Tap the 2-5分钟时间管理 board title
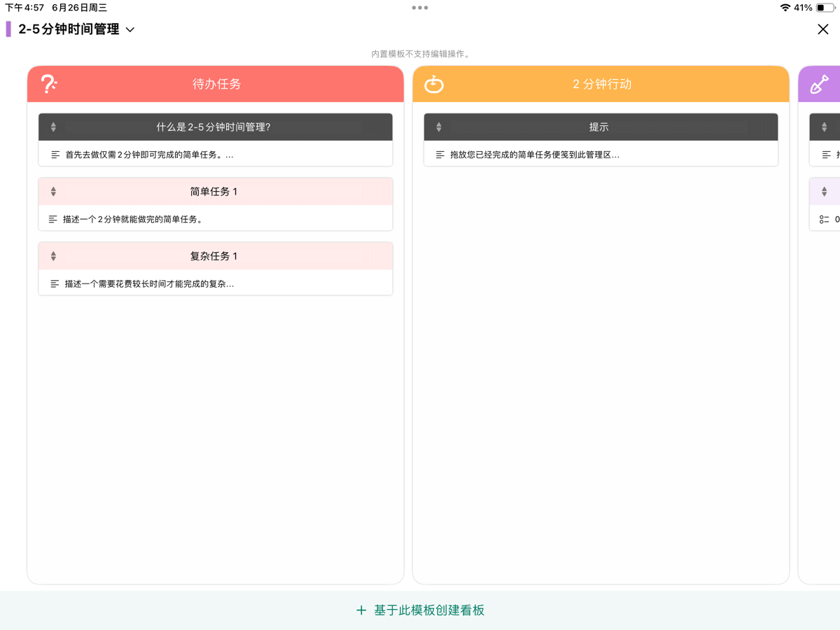 [x=69, y=29]
